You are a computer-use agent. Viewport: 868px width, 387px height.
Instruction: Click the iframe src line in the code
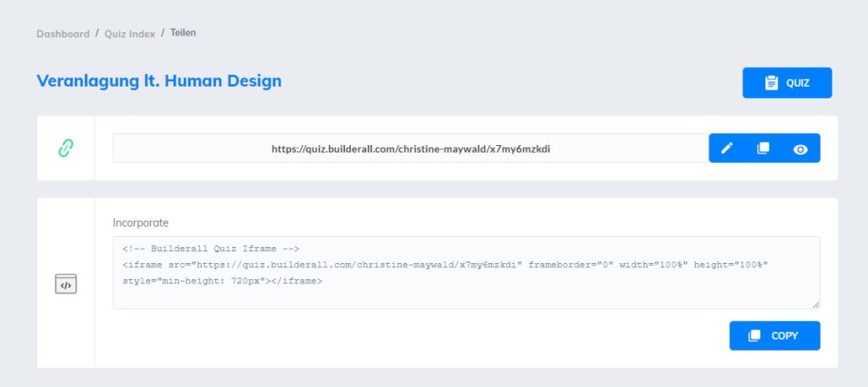(444, 265)
